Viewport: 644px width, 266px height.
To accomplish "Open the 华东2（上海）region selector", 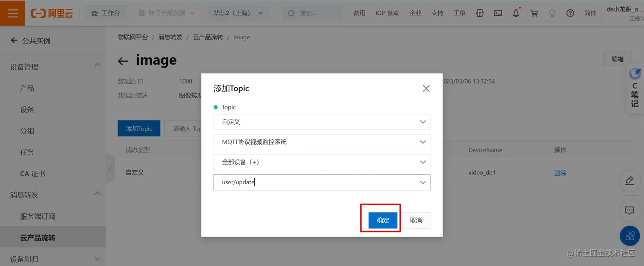I will pos(239,13).
